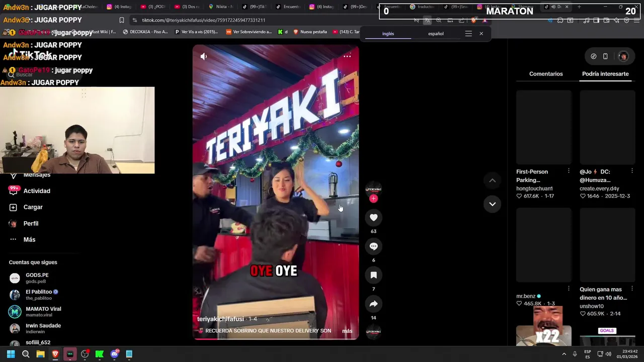Open Cargar upload in the sidebar
Viewport: 644px width, 362px height.
tap(26, 207)
